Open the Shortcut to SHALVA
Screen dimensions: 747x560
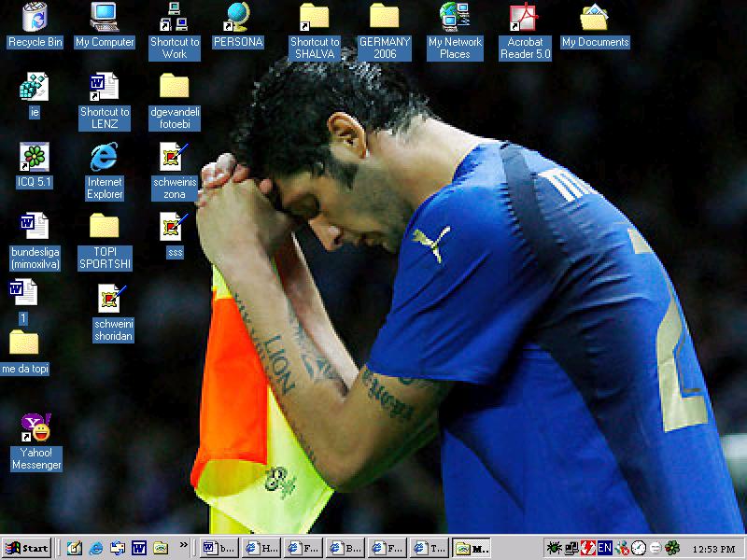click(x=314, y=17)
